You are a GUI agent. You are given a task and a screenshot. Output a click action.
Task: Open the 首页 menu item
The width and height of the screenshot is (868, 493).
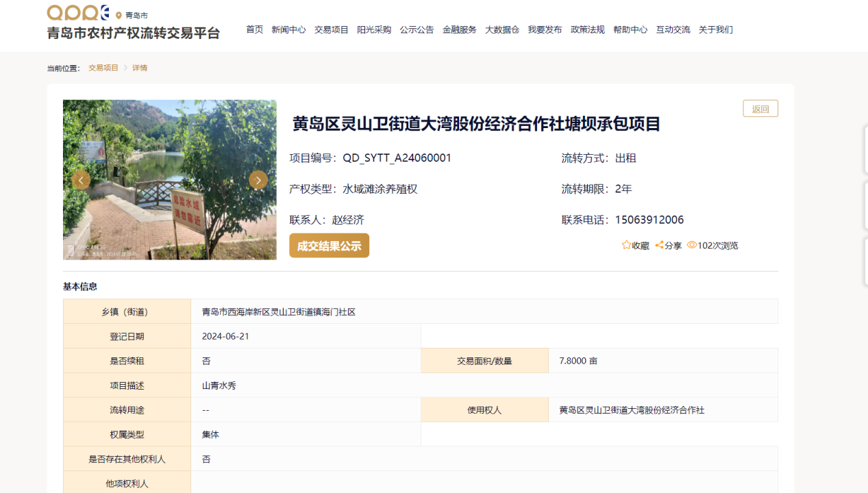(x=255, y=29)
